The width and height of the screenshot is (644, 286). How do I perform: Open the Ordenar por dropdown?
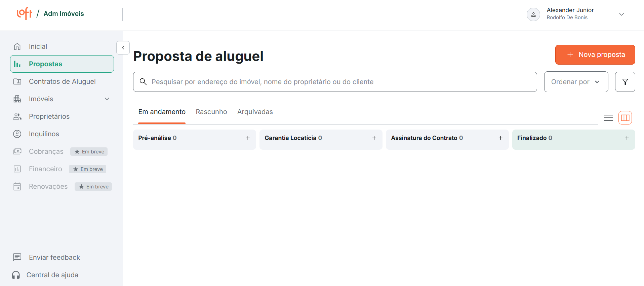click(576, 82)
